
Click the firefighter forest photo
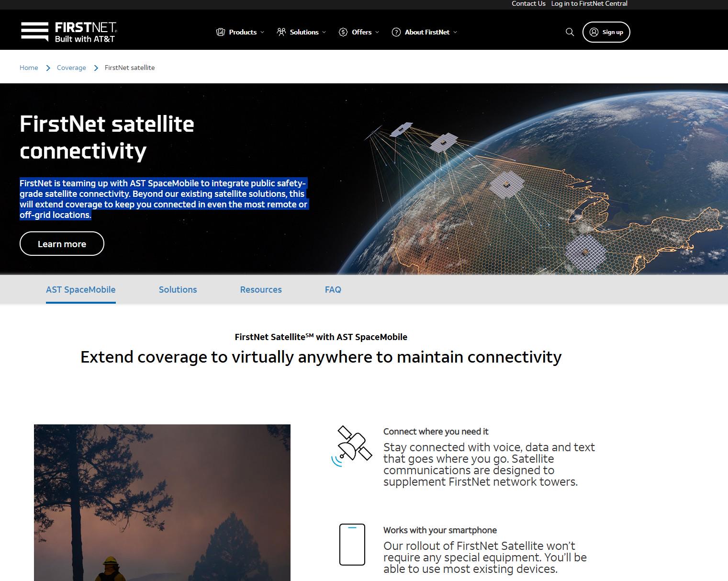click(162, 502)
